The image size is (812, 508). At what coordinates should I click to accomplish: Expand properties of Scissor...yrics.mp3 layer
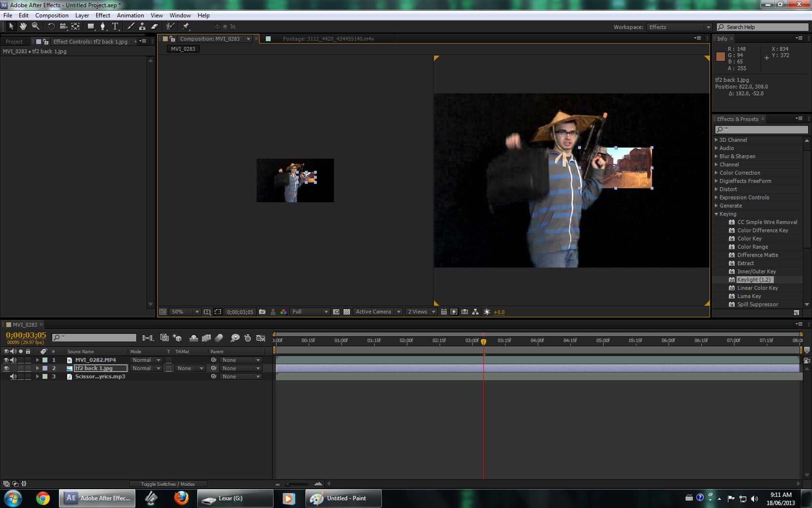coord(37,376)
